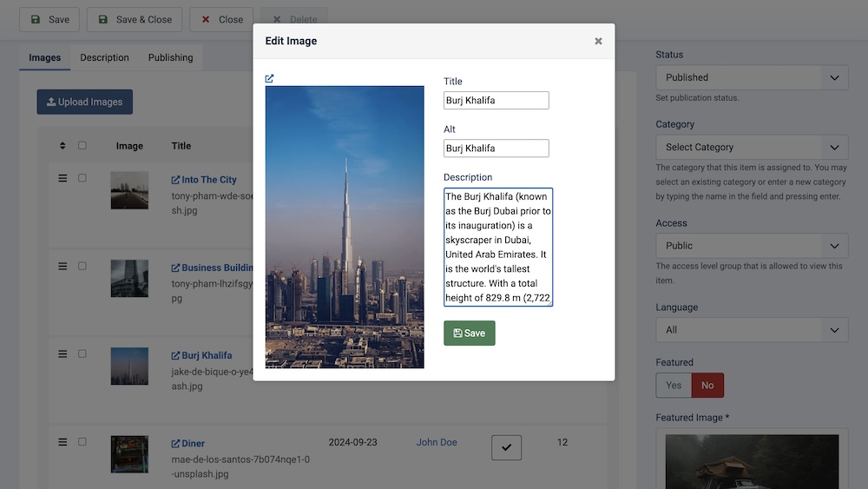The height and width of the screenshot is (489, 868).
Task: Switch to the Description tab
Action: [104, 57]
